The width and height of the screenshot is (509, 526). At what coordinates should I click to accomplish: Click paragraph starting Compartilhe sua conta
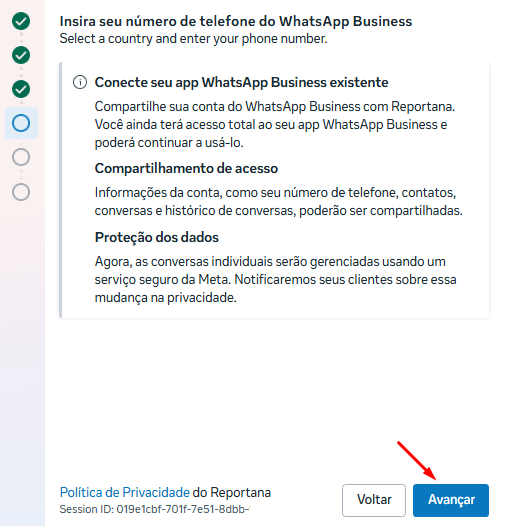(275, 124)
